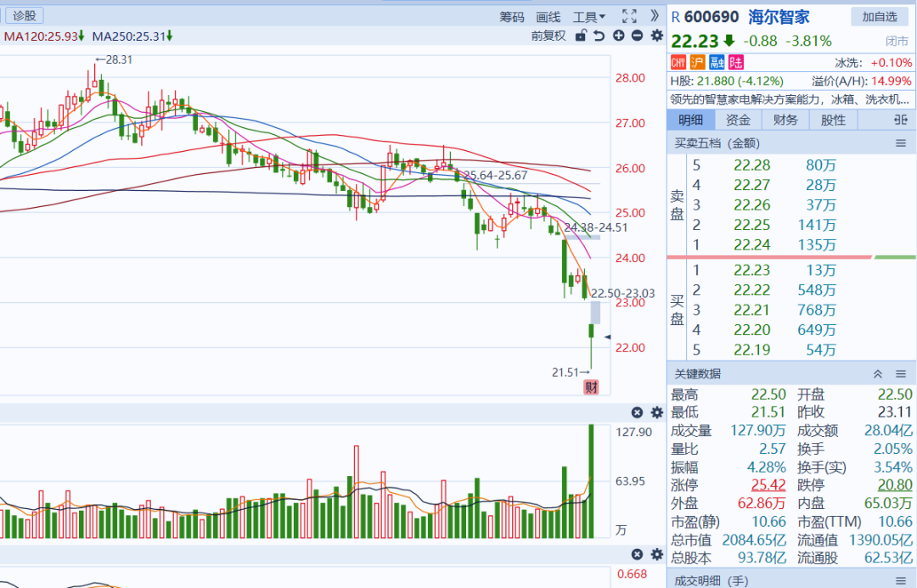Image resolution: width=917 pixels, height=588 pixels.
Task: Click the stock code 600690
Action: (712, 17)
